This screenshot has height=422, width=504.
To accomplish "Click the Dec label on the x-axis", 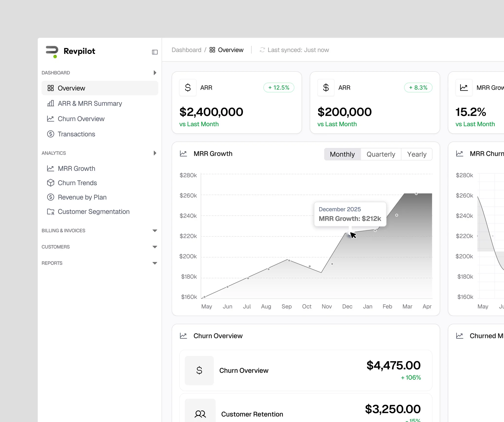I will [347, 306].
